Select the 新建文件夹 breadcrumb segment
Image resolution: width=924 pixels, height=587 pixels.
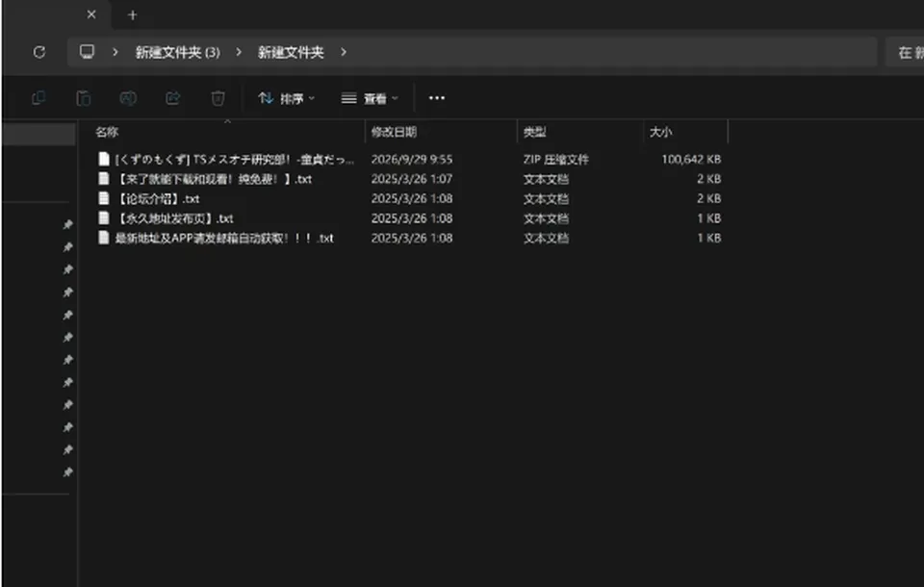pos(291,53)
